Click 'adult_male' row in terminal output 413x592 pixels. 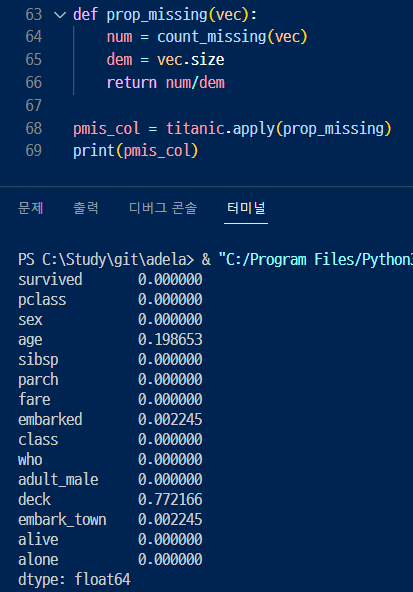(x=110, y=479)
